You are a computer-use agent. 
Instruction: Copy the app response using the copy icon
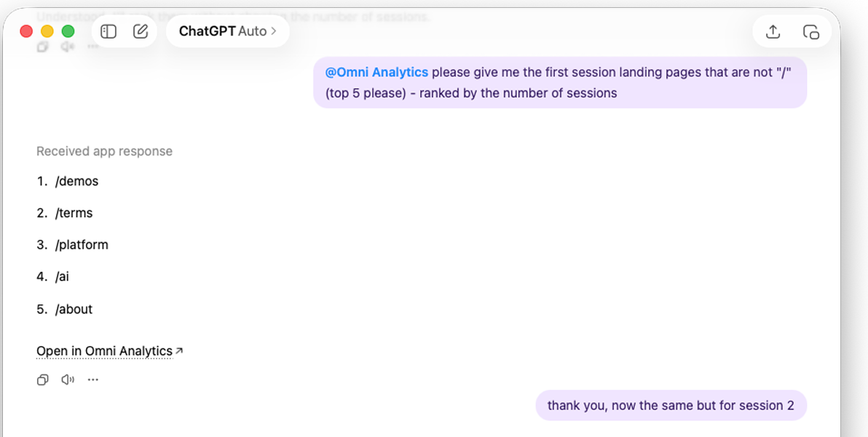[42, 379]
